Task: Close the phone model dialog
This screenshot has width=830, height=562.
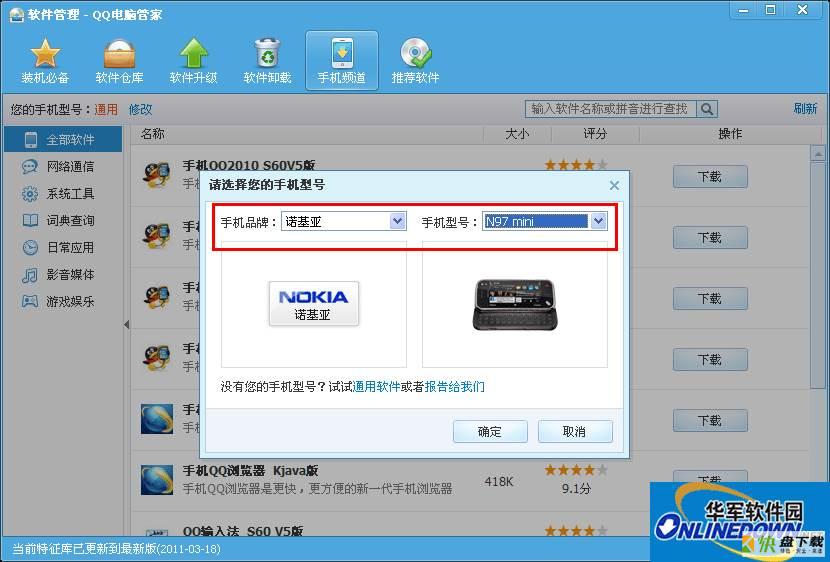Action: 614,185
